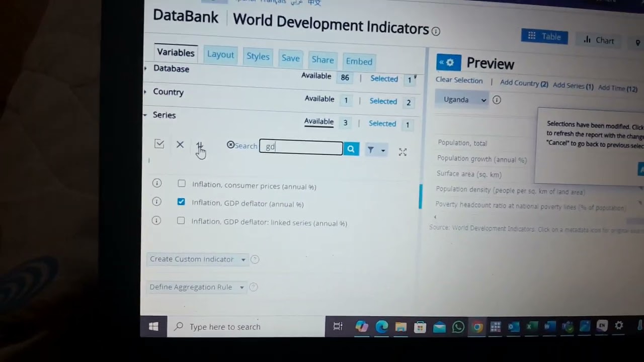Switch to the Layout tab
Image resolution: width=644 pixels, height=362 pixels.
tap(220, 55)
